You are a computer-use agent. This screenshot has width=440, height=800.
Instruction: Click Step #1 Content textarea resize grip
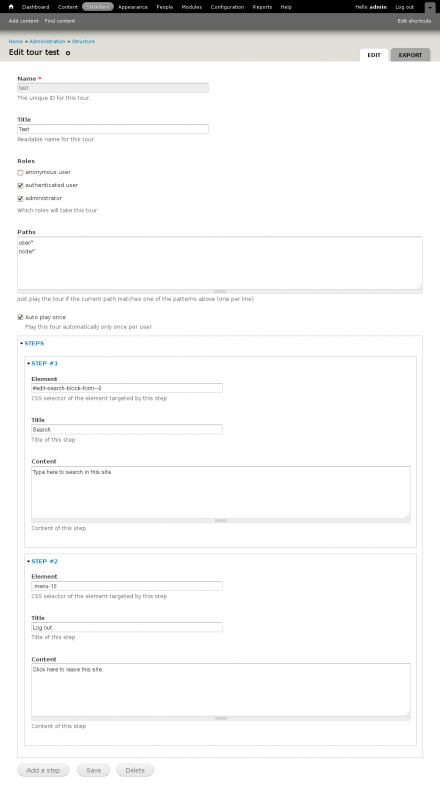tap(221, 520)
